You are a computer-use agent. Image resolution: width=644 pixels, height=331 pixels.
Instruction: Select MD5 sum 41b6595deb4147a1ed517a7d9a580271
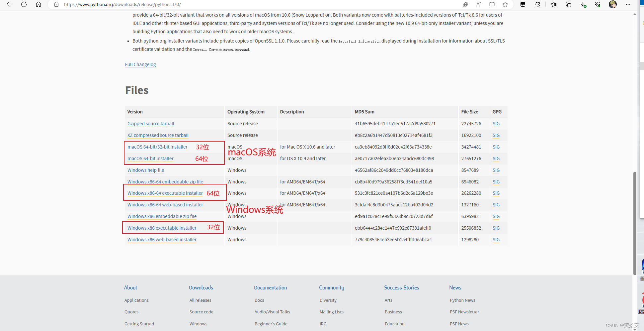pos(395,124)
